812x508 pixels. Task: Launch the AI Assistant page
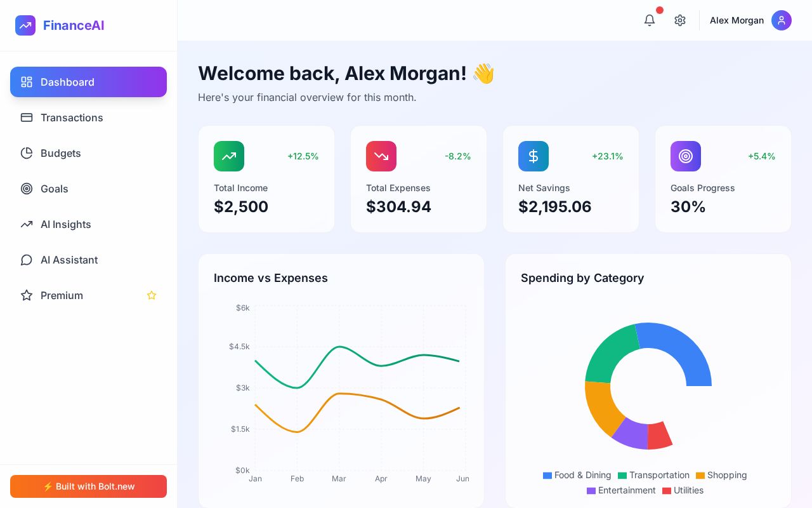(88, 260)
